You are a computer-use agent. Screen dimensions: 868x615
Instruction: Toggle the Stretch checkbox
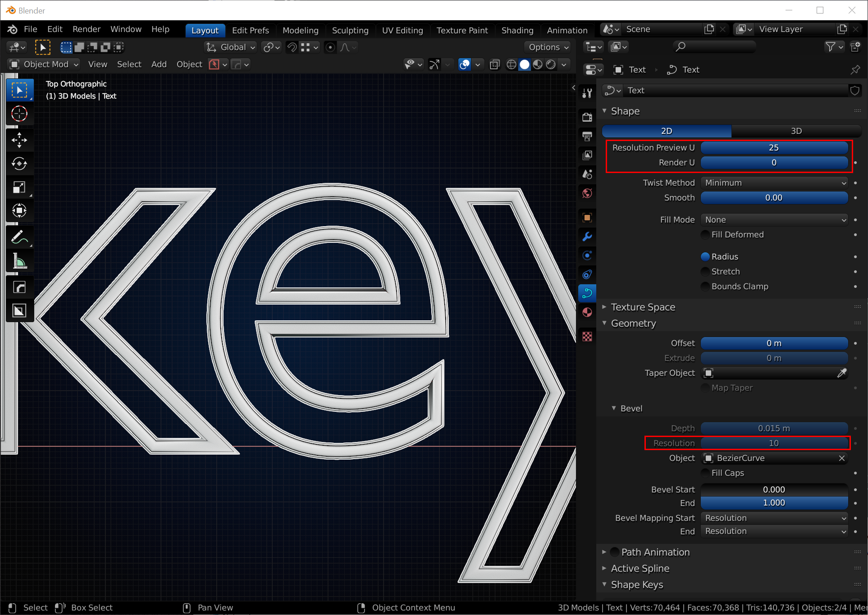[x=705, y=271]
